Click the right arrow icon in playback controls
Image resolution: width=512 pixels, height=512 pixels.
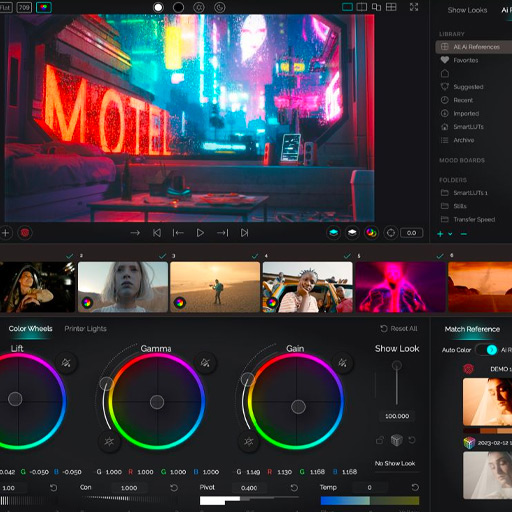pos(135,233)
